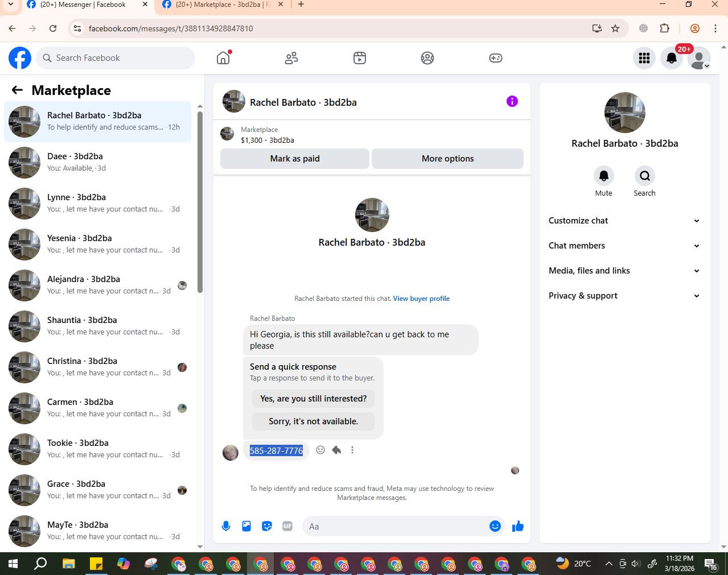Send a voice clip with microphone icon
Viewport: 728px width, 575px height.
click(x=226, y=526)
